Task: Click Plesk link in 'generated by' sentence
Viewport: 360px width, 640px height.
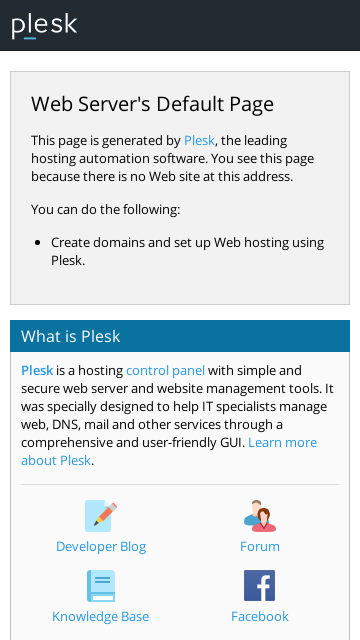Action: pyautogui.click(x=199, y=140)
